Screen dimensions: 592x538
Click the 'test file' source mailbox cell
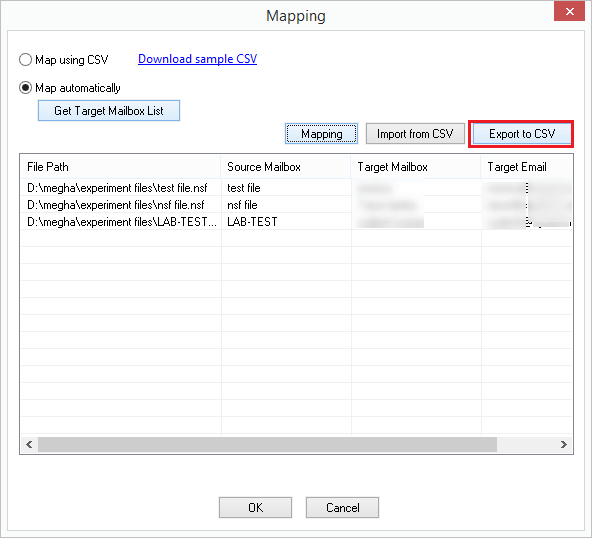[x=286, y=188]
